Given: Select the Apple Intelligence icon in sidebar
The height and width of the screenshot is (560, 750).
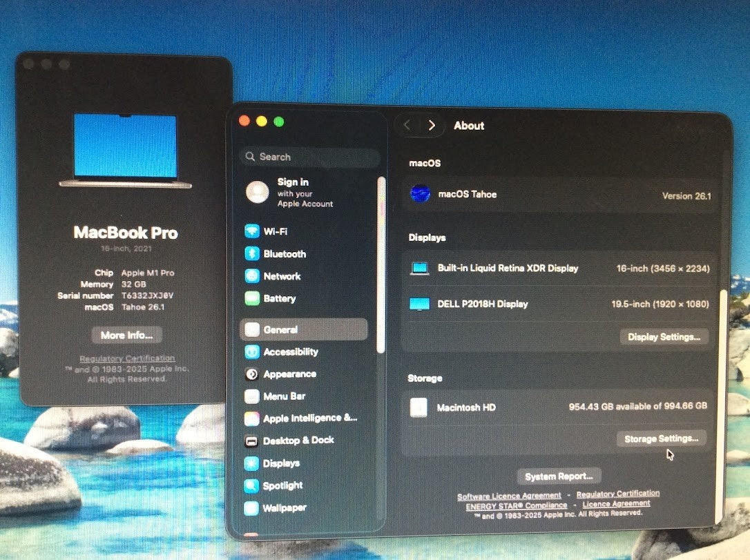Looking at the screenshot, I should point(252,418).
